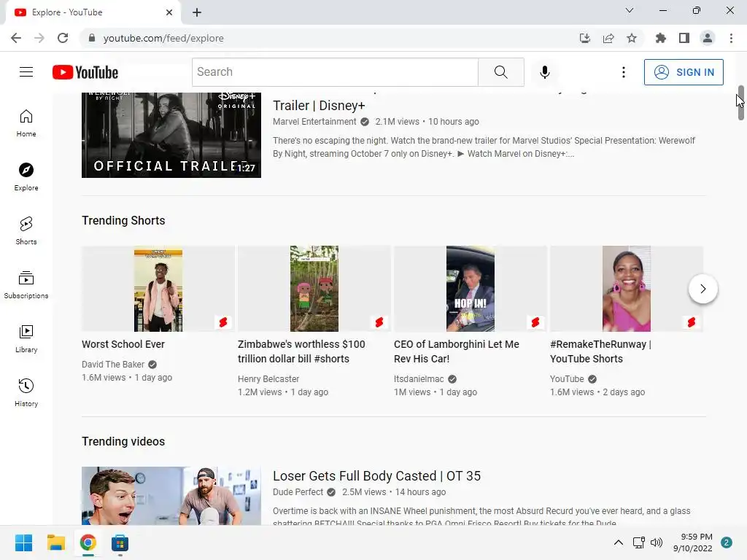This screenshot has height=560, width=747.
Task: Show hidden system tray icons
Action: [618, 542]
